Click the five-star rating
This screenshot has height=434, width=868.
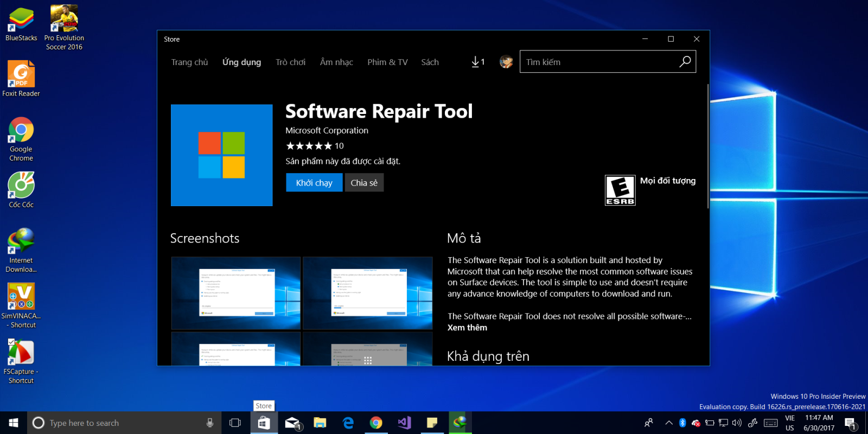tap(309, 146)
